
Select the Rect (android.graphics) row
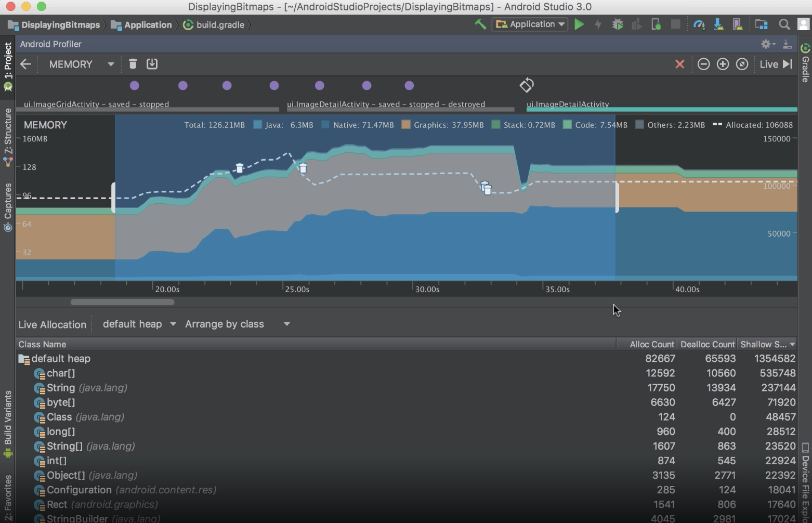click(x=407, y=504)
